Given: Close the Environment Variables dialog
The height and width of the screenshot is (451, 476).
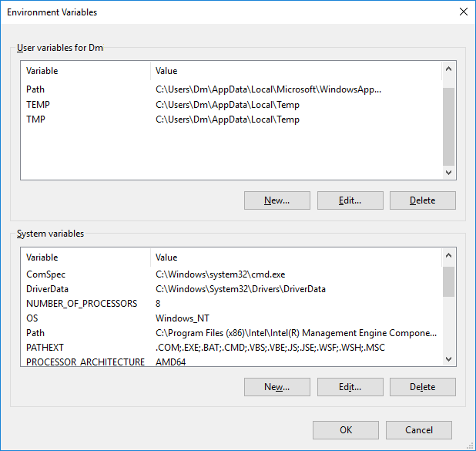Looking at the screenshot, I should [463, 12].
